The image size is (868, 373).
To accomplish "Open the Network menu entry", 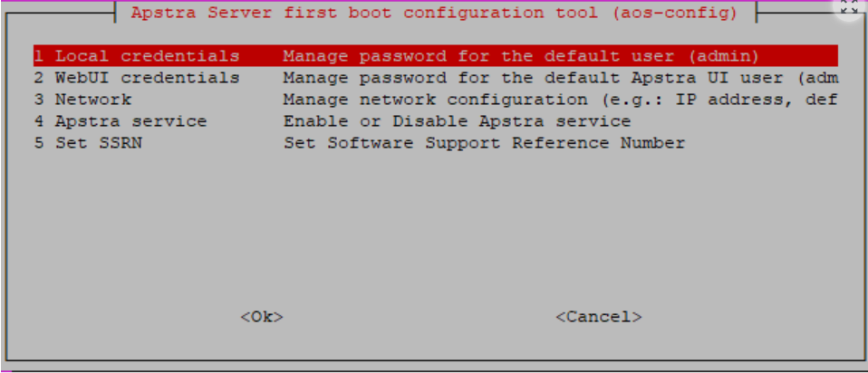I will (x=92, y=100).
